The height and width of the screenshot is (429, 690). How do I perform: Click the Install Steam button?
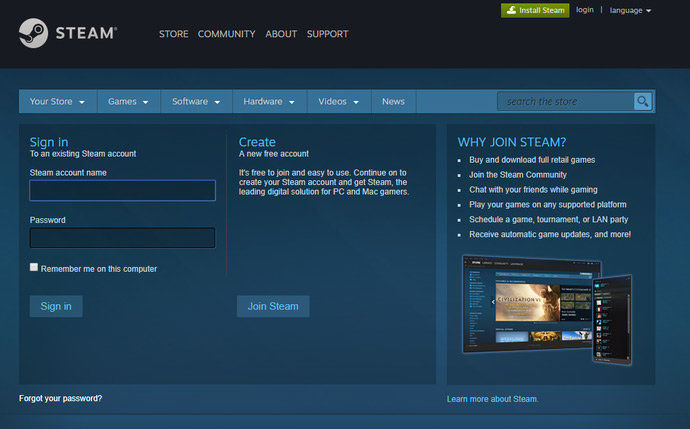coord(535,10)
